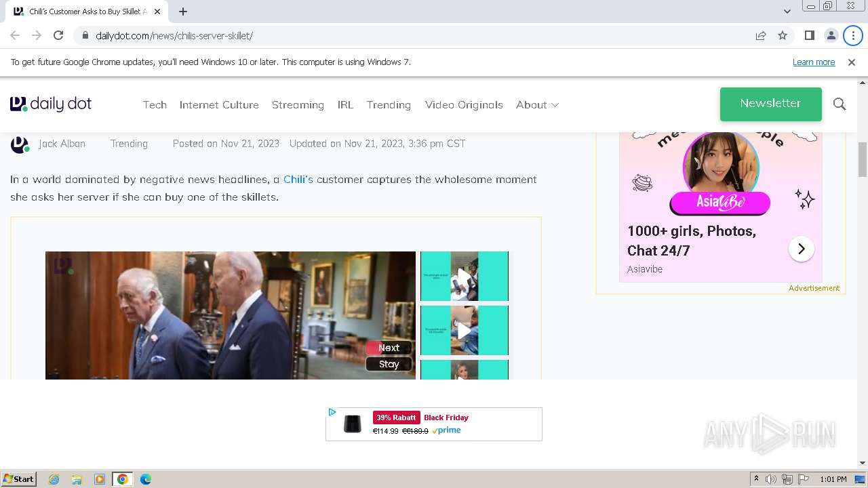Reload the current page
The height and width of the screenshot is (488, 868).
(58, 35)
